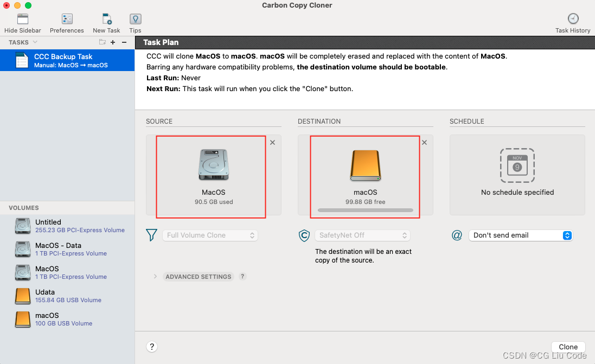Clear the source selection with X

(272, 143)
